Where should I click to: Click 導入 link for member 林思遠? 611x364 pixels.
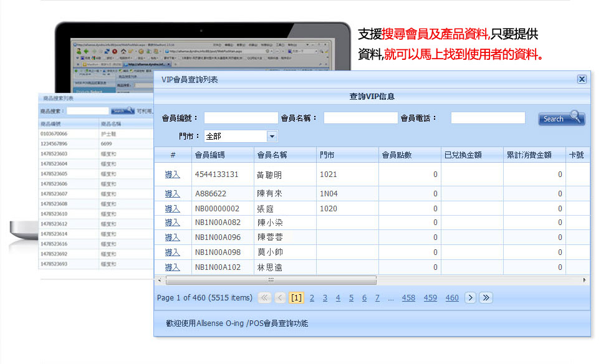172,267
